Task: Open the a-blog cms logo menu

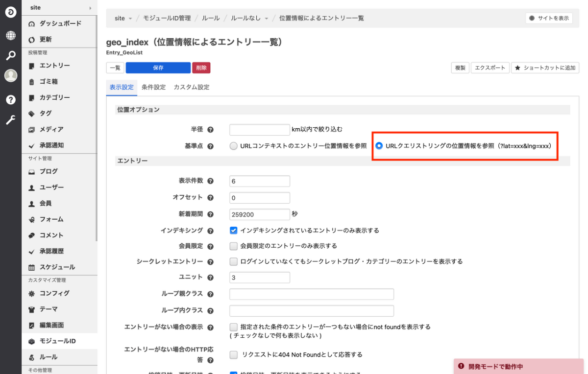Action: (x=11, y=12)
